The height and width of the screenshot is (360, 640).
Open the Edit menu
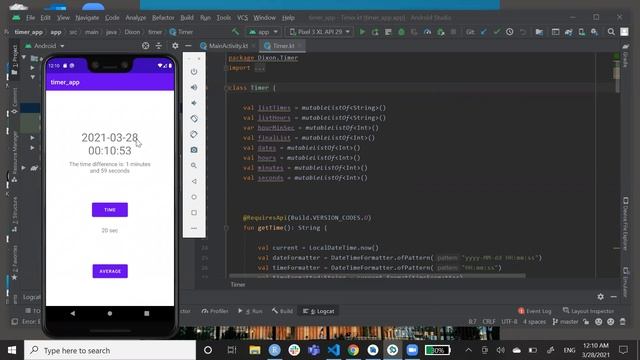(x=45, y=18)
